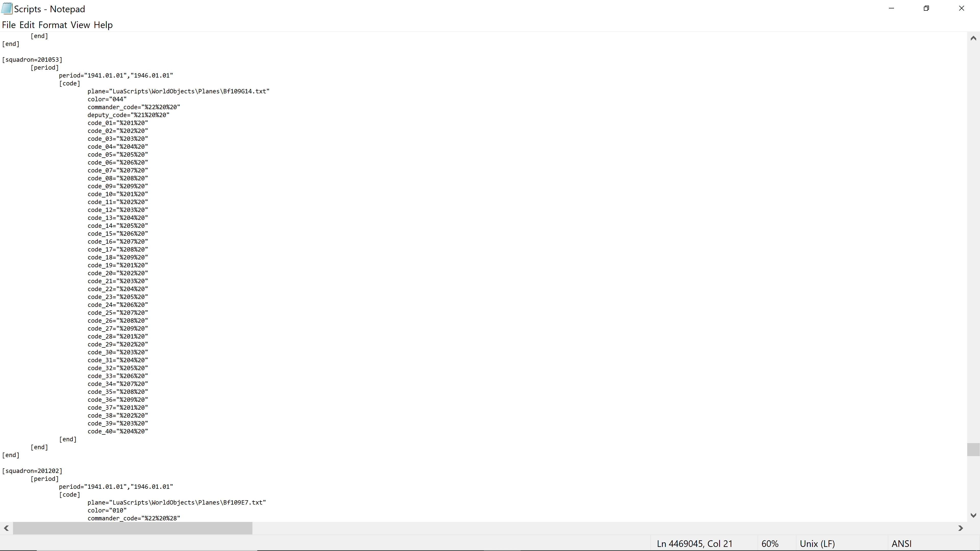Image resolution: width=980 pixels, height=551 pixels.
Task: Click the code_30 line
Action: 118,352
